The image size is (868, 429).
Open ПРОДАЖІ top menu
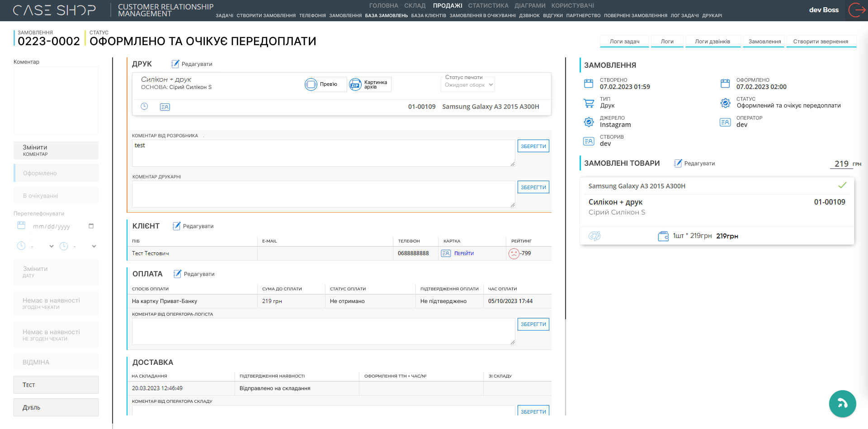coord(448,6)
